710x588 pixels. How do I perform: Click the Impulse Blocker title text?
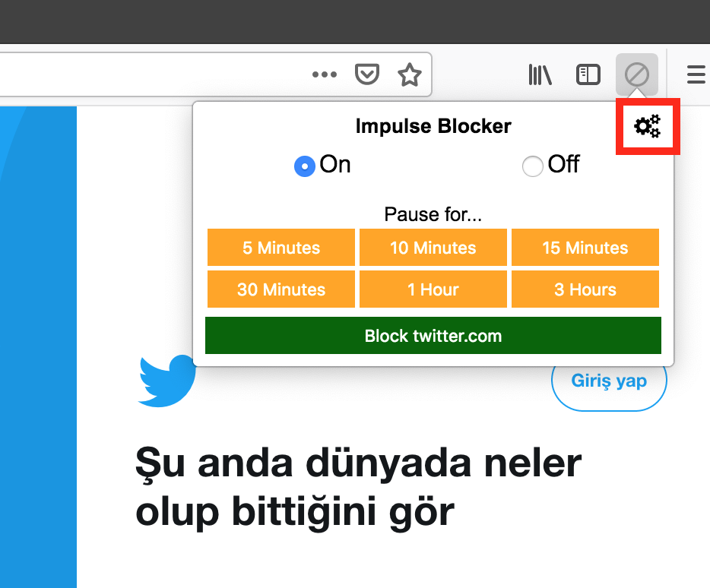[433, 126]
